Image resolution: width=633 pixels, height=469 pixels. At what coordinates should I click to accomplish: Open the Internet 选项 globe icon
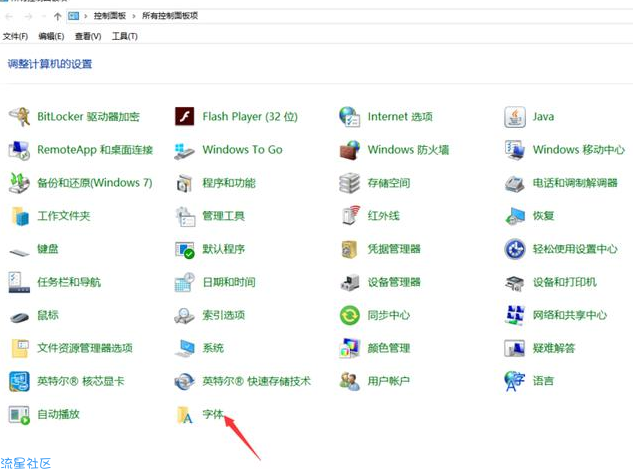pos(350,117)
